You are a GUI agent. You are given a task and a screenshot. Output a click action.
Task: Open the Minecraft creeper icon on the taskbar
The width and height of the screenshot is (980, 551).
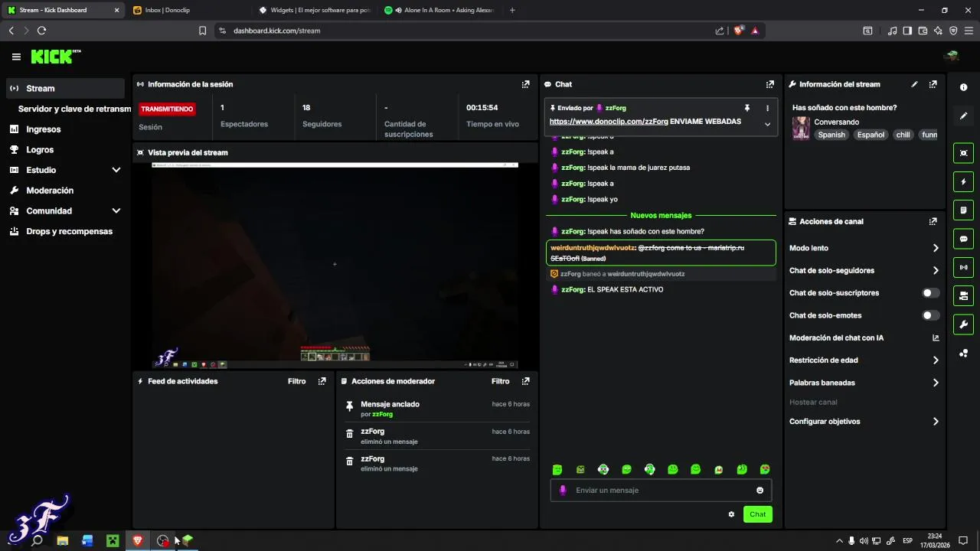click(113, 540)
